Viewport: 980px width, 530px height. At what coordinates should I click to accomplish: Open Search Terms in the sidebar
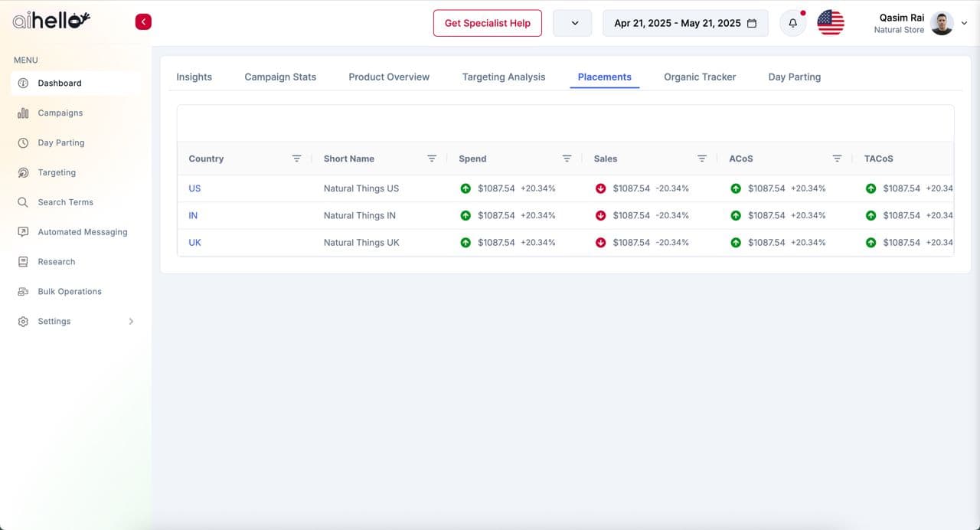[x=65, y=202]
